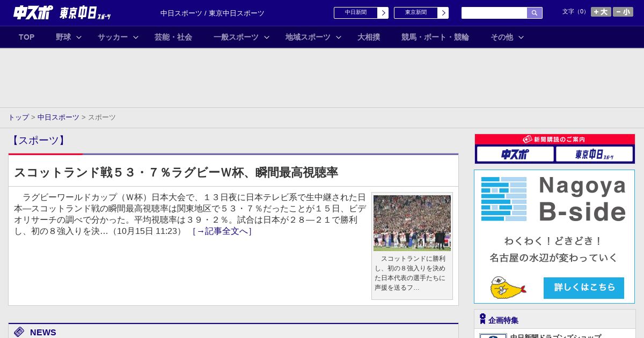Open 東京新聞 link button
This screenshot has width=644, height=338.
416,13
